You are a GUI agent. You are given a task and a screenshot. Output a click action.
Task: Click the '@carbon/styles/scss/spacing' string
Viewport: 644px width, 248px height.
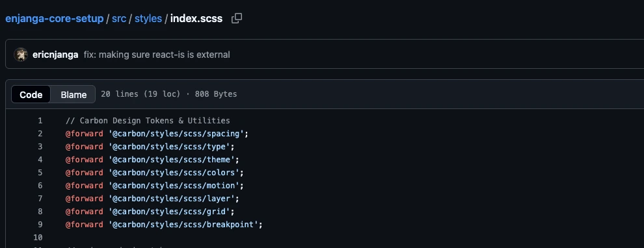pyautogui.click(x=176, y=134)
